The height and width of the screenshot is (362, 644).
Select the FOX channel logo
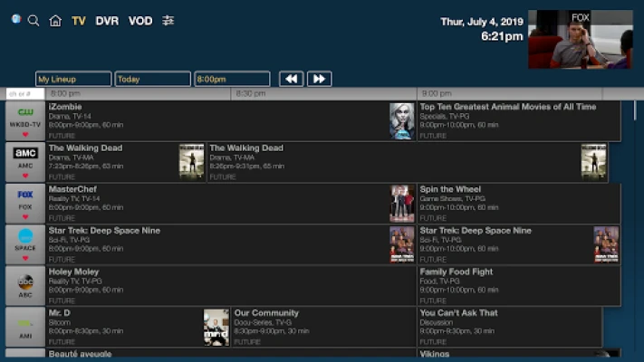25,195
